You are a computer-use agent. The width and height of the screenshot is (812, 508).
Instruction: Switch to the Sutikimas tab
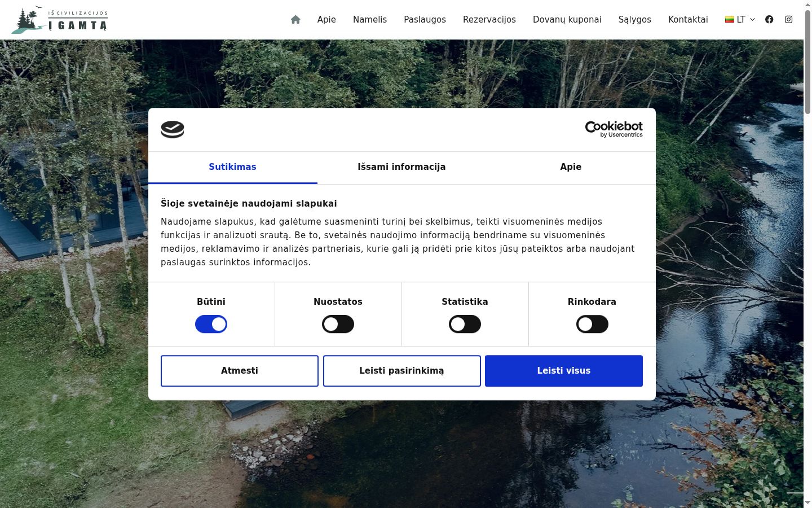[232, 167]
